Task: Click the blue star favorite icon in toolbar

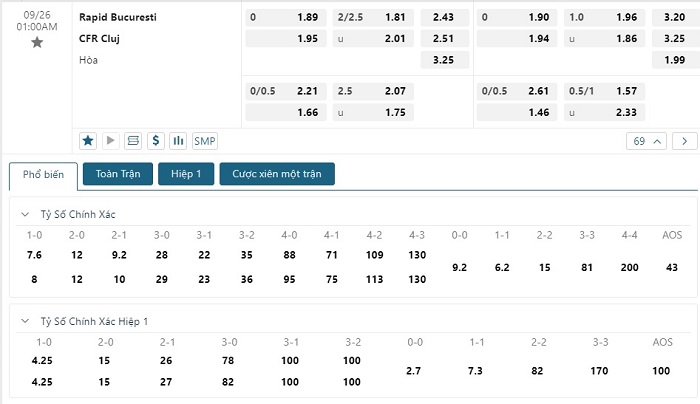Action: (x=88, y=141)
